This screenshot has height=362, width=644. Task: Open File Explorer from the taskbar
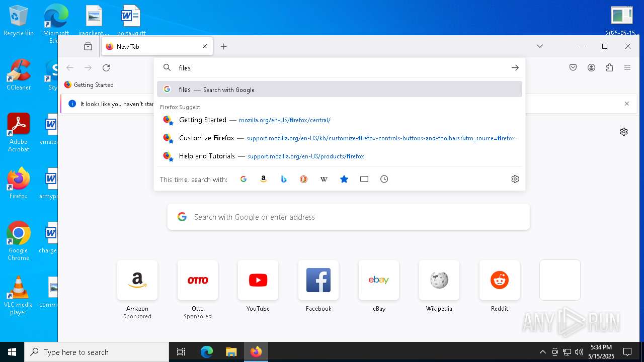pyautogui.click(x=231, y=352)
